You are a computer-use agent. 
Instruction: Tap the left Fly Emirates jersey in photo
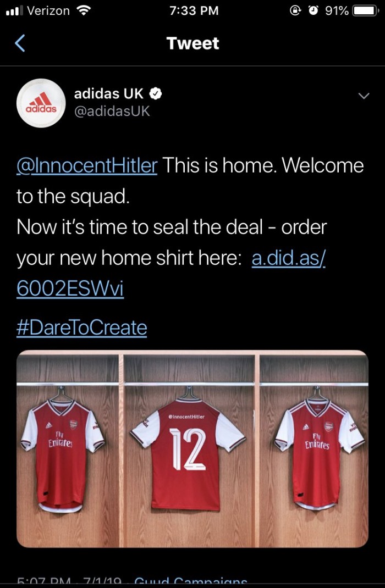click(62, 451)
